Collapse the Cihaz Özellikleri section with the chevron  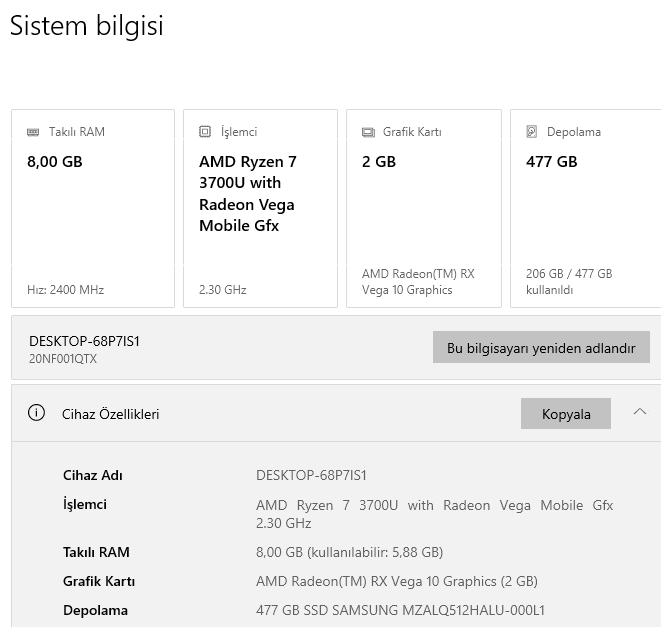pyautogui.click(x=640, y=412)
